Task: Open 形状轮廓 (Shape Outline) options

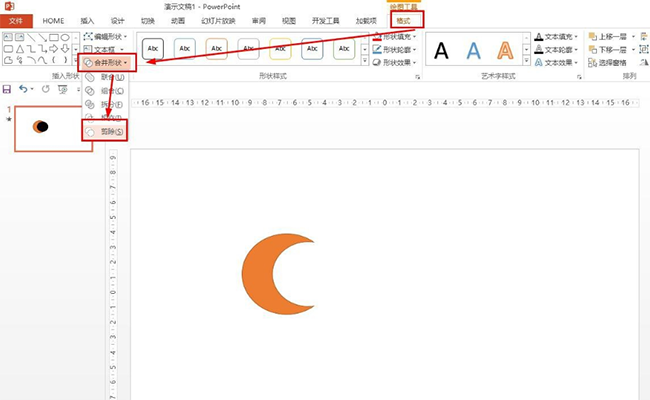Action: pyautogui.click(x=399, y=48)
